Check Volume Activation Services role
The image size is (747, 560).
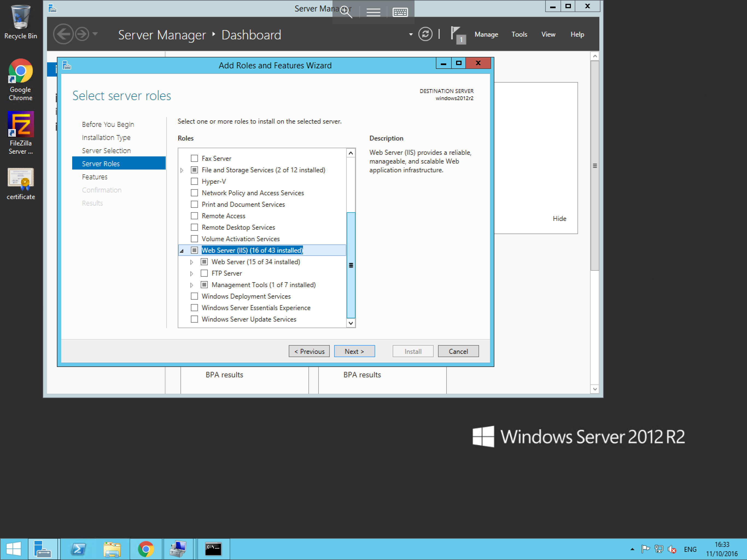tap(194, 238)
